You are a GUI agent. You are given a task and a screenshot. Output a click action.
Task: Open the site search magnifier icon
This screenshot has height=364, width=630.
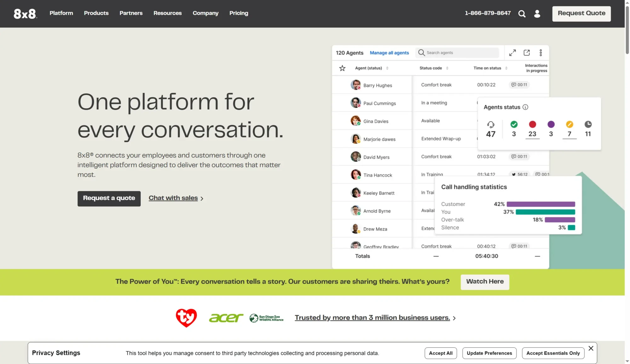522,14
